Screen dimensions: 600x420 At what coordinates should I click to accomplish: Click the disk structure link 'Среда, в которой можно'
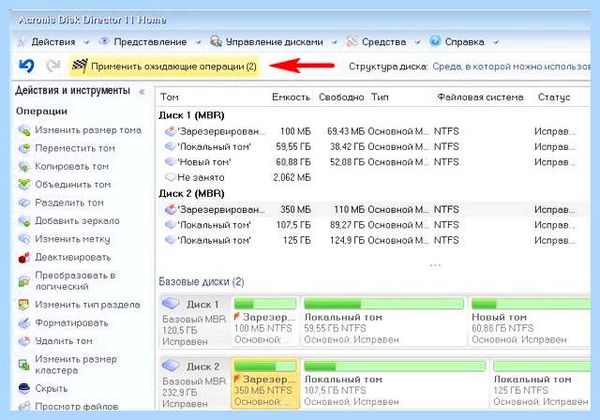pos(512,67)
